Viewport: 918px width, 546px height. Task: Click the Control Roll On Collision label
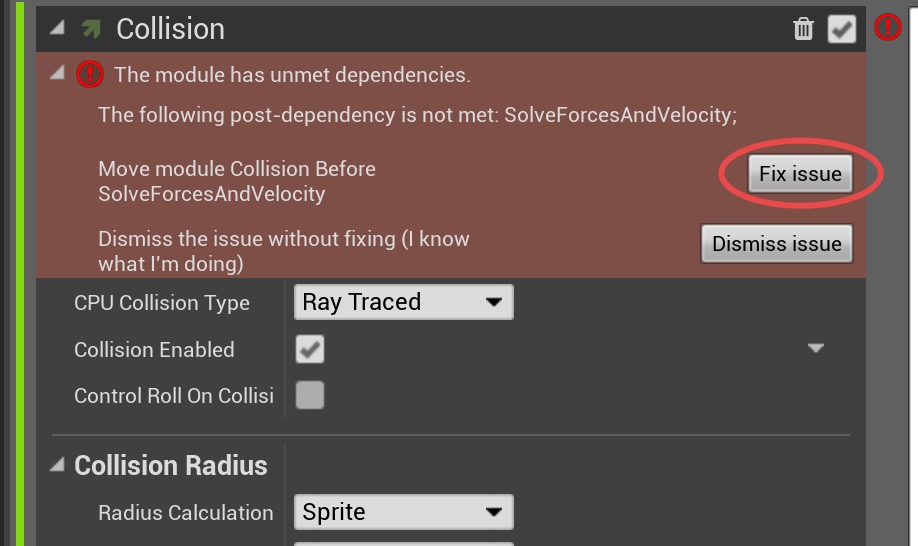[x=173, y=396]
